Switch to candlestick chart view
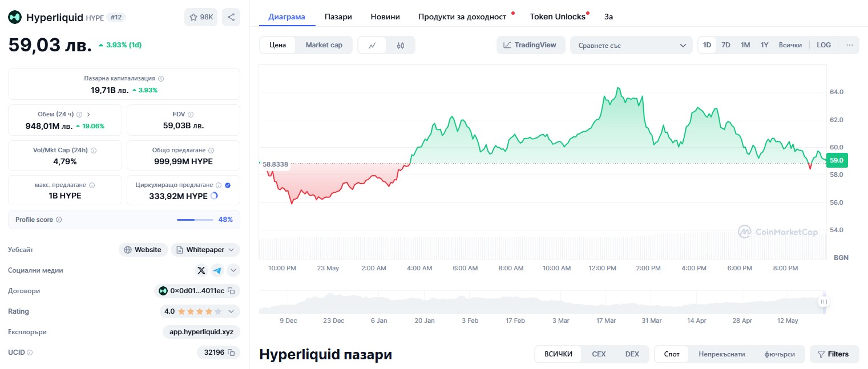 (401, 44)
